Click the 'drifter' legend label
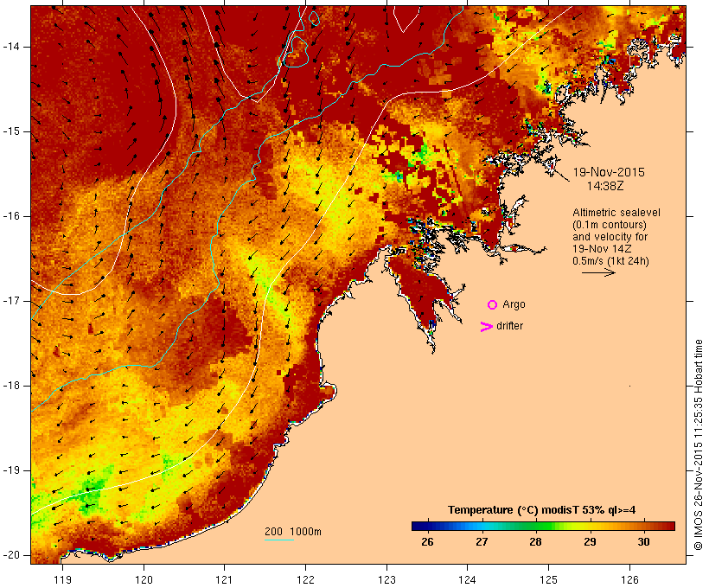 tap(509, 326)
